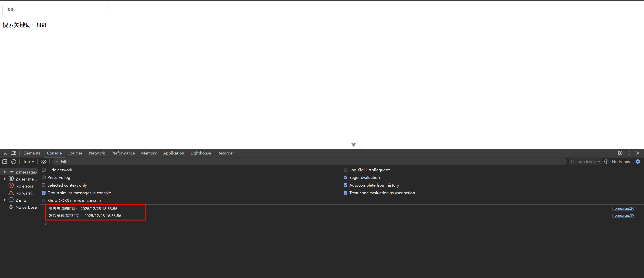
Task: Expand the 2 messages tree item
Action: 5,172
